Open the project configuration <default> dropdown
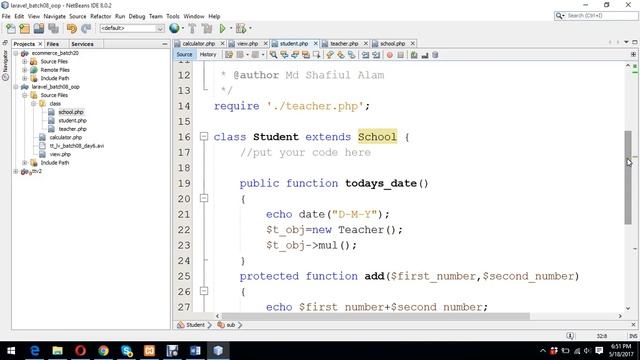This screenshot has height=360, width=640. click(132, 28)
